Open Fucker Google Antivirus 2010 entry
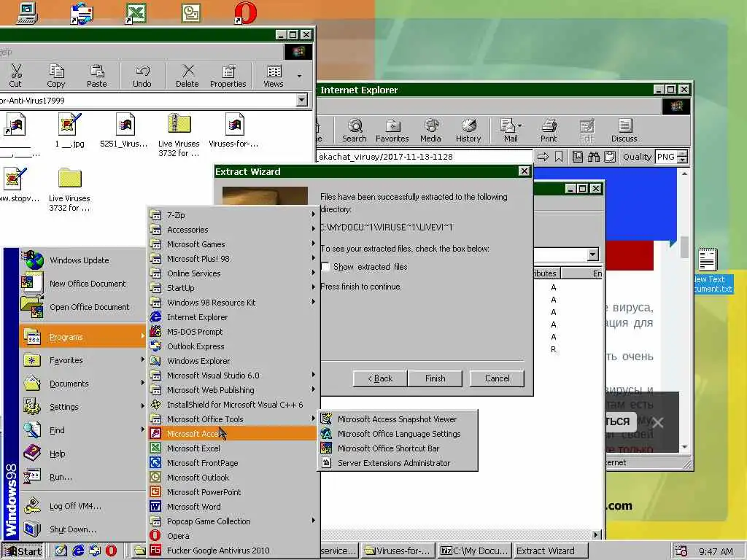747x560 pixels. pyautogui.click(x=233, y=551)
